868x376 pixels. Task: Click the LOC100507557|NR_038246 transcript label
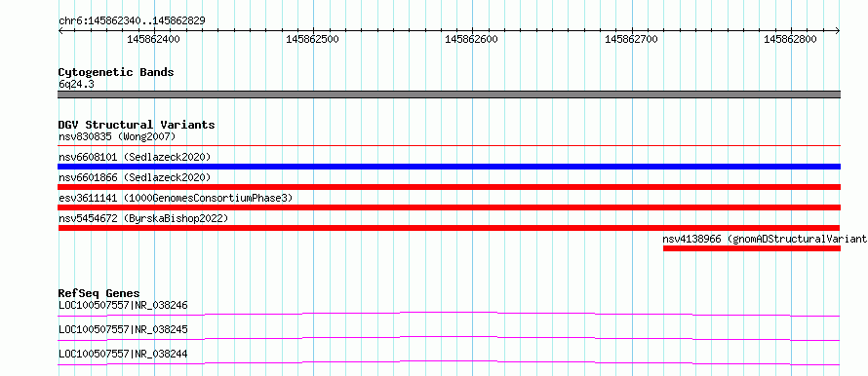tap(123, 305)
